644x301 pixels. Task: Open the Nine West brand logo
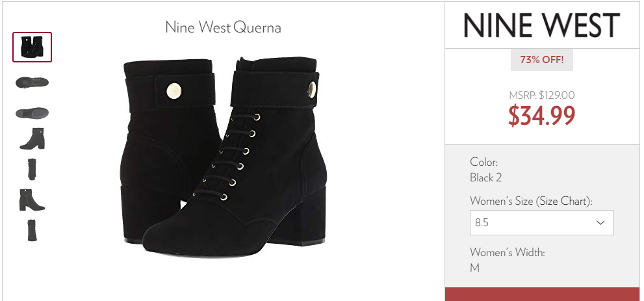pyautogui.click(x=541, y=25)
